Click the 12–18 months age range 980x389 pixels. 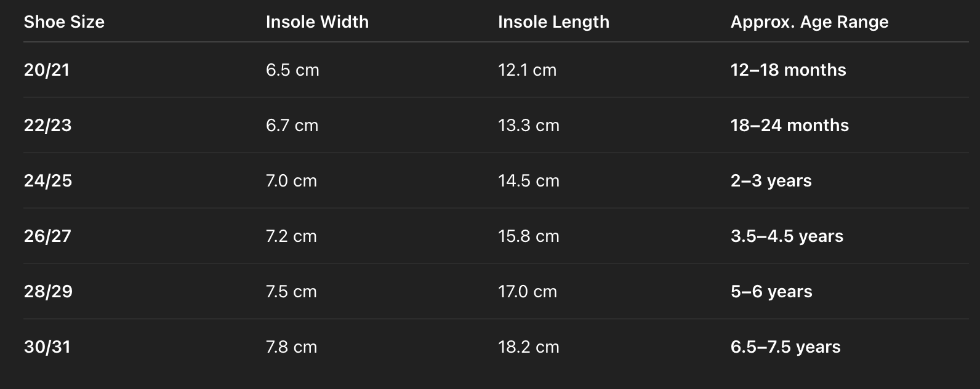788,70
